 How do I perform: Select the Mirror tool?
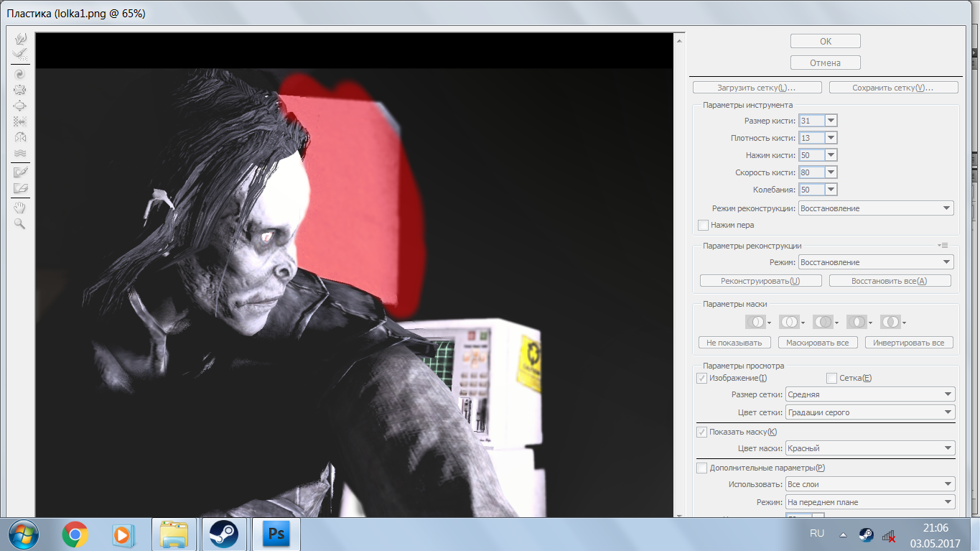coord(20,136)
